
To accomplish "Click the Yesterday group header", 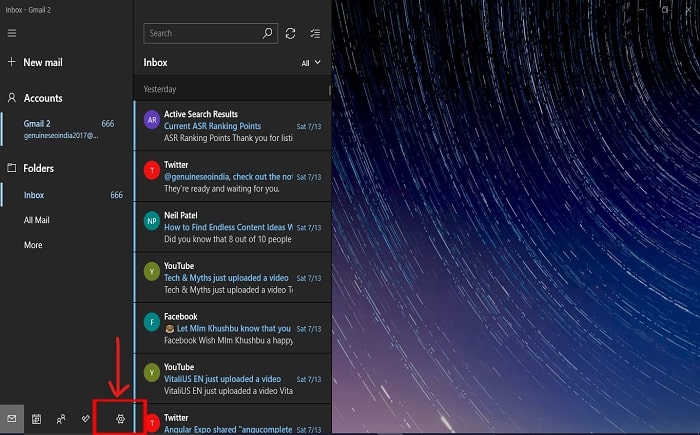I will point(232,89).
